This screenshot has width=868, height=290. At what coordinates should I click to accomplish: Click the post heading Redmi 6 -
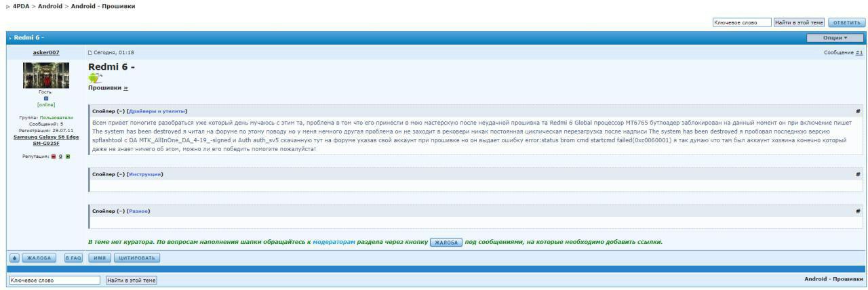point(112,66)
